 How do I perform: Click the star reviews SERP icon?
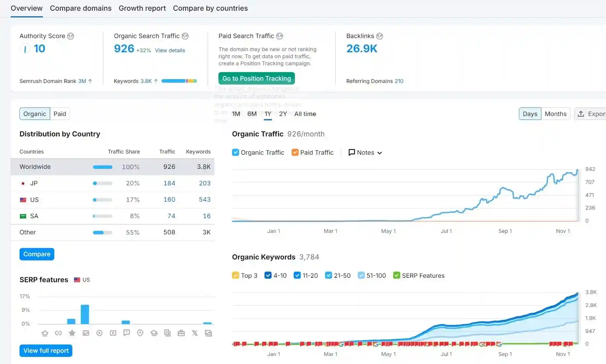click(x=72, y=333)
